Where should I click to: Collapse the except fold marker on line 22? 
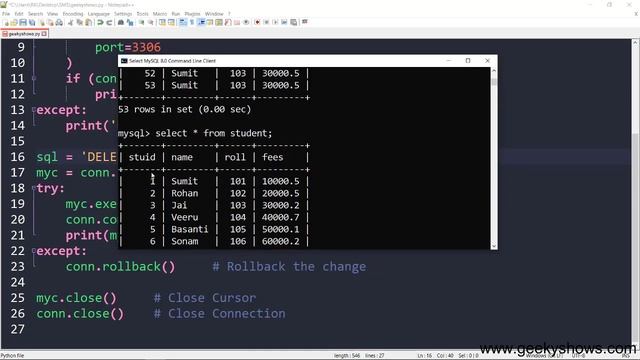(x=34, y=251)
